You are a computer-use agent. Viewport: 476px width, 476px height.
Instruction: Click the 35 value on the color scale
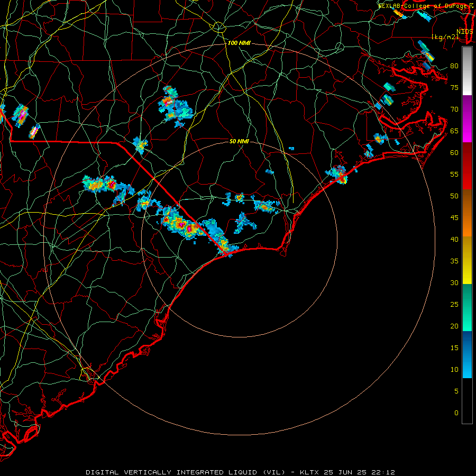coord(454,261)
